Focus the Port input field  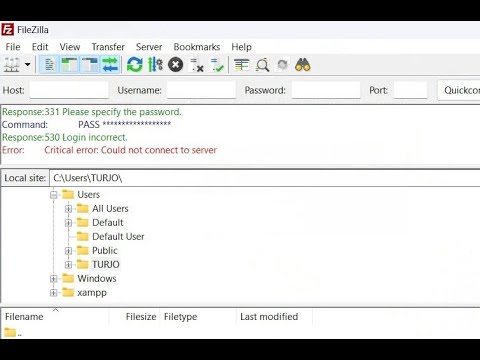click(410, 90)
